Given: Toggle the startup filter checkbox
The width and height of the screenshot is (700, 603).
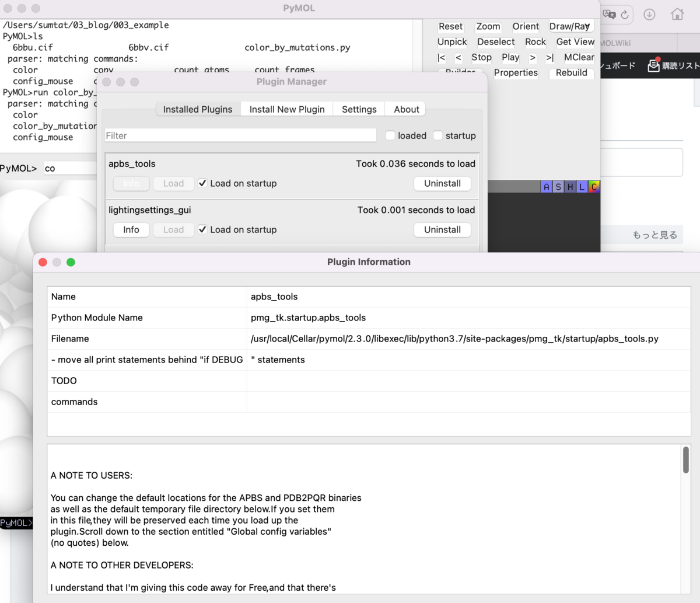Looking at the screenshot, I should point(437,135).
